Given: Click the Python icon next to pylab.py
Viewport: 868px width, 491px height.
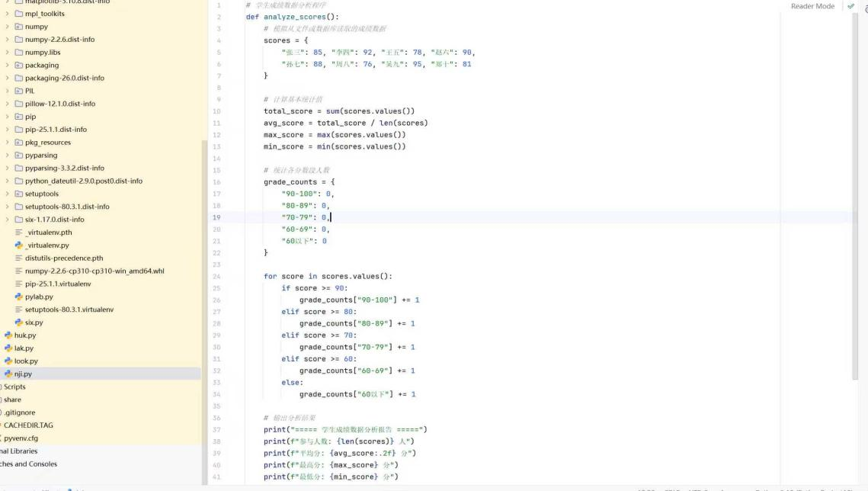Looking at the screenshot, I should point(18,297).
